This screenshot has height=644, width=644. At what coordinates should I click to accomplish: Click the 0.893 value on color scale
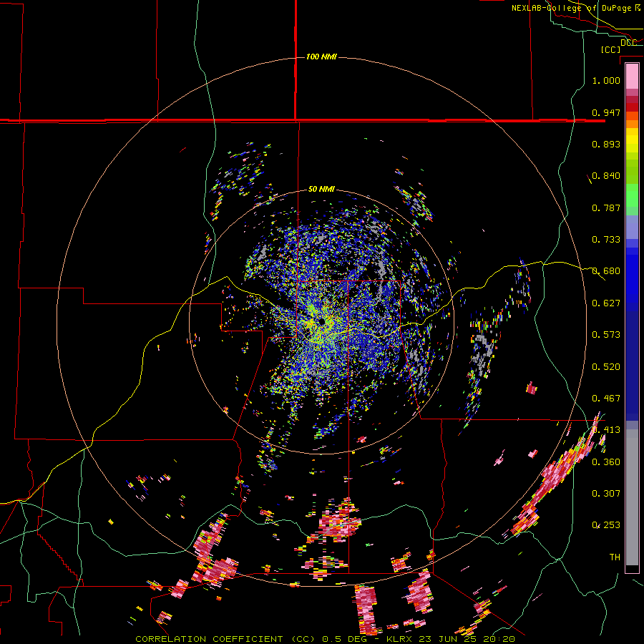pos(606,144)
